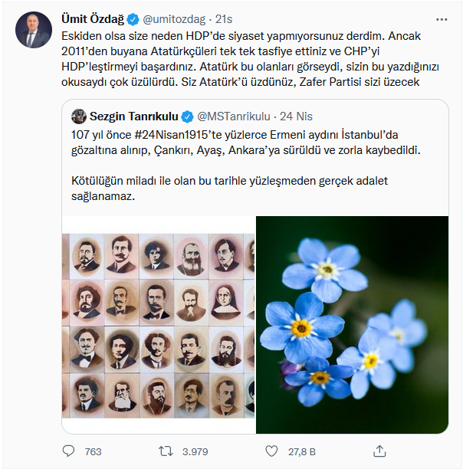This screenshot has width=476, height=469.
Task: Click the reply speech bubble icon
Action: (x=69, y=451)
